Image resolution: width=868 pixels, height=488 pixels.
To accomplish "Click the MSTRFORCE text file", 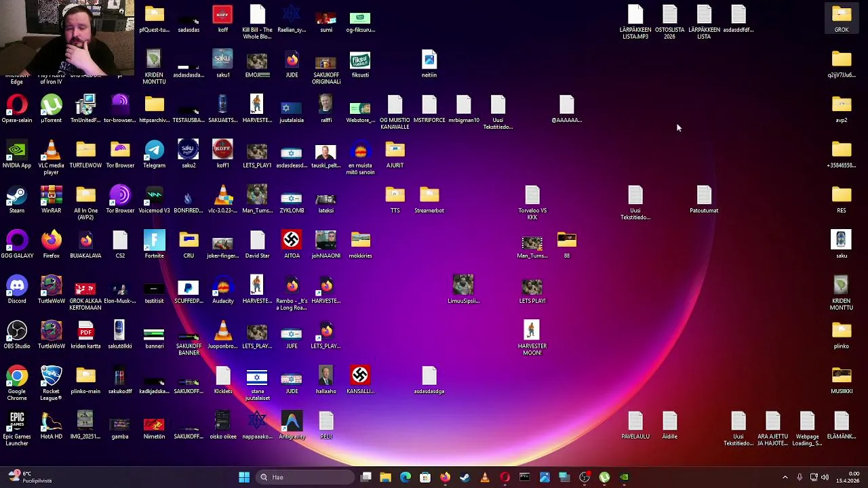I will coord(429,108).
